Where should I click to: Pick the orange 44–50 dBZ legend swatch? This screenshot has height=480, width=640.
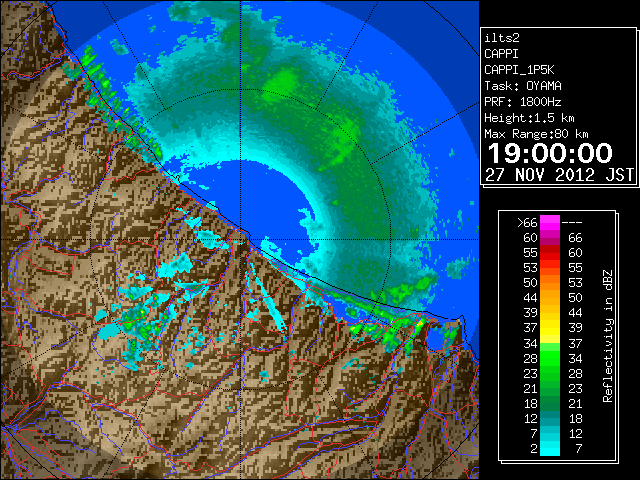point(550,298)
